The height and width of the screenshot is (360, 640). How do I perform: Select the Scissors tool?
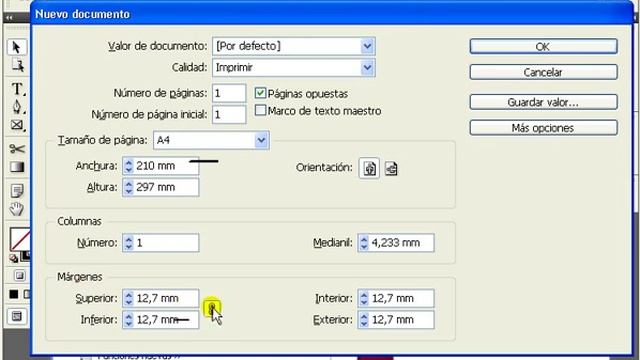[x=17, y=149]
